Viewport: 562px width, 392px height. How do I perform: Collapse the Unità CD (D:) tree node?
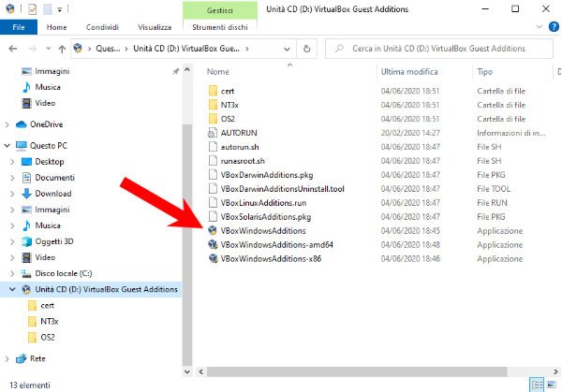pyautogui.click(x=12, y=289)
